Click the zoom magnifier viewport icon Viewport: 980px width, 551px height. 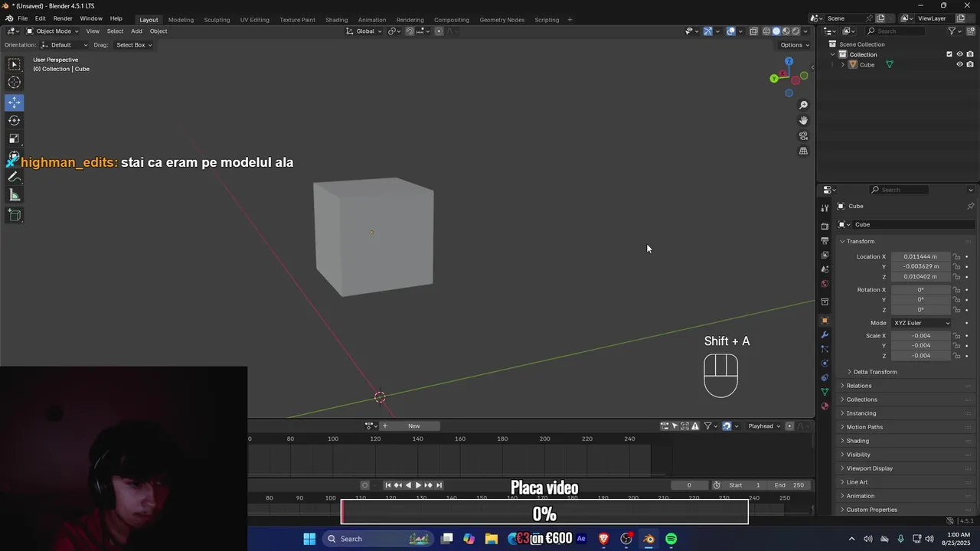tap(803, 105)
